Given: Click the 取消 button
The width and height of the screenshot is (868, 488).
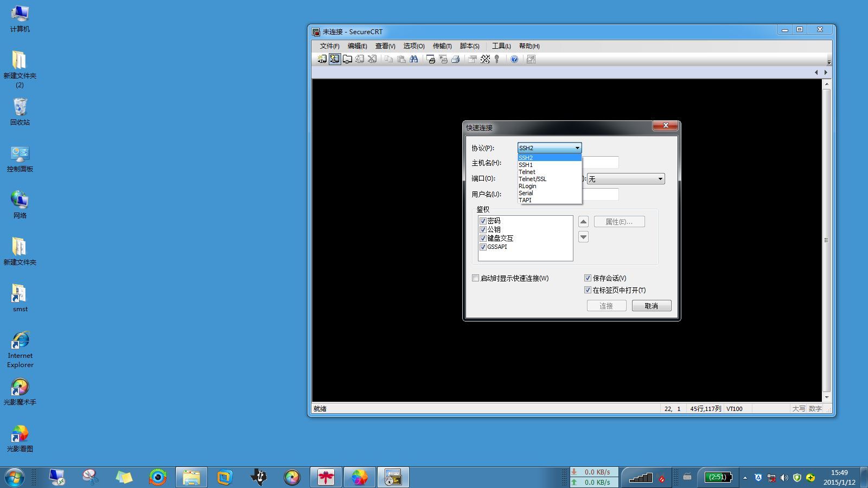Looking at the screenshot, I should 652,306.
